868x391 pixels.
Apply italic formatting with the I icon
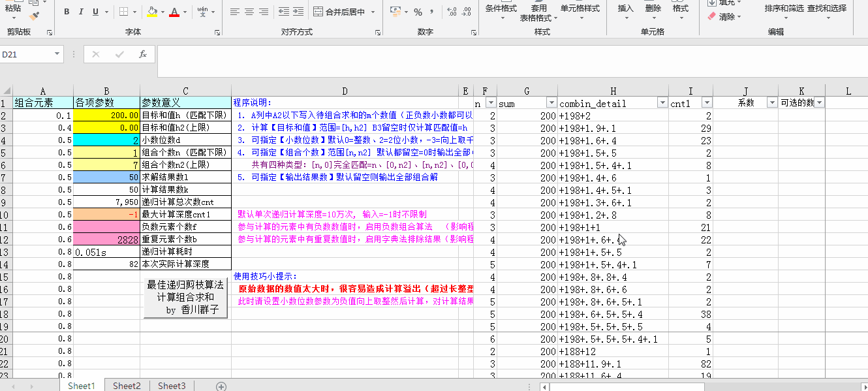point(82,12)
